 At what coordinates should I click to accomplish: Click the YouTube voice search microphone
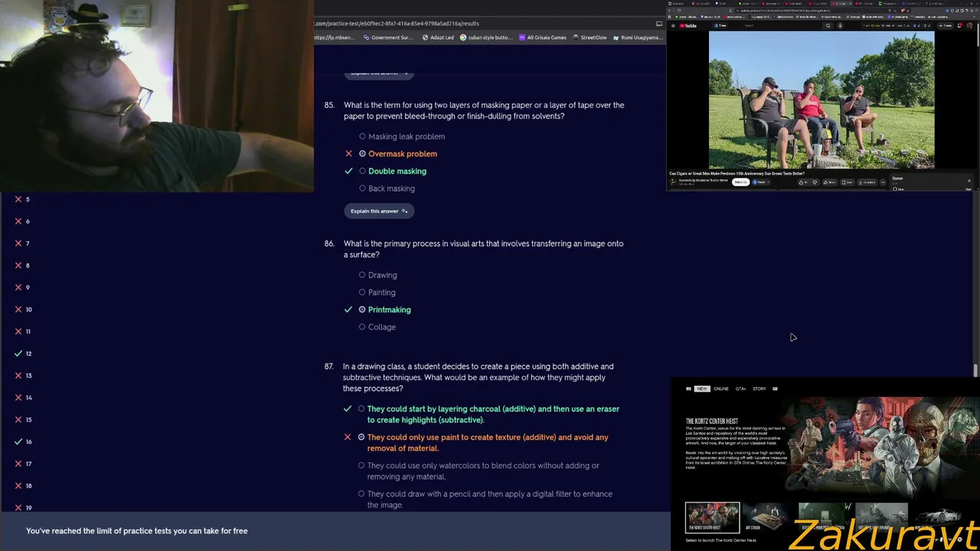(x=840, y=26)
